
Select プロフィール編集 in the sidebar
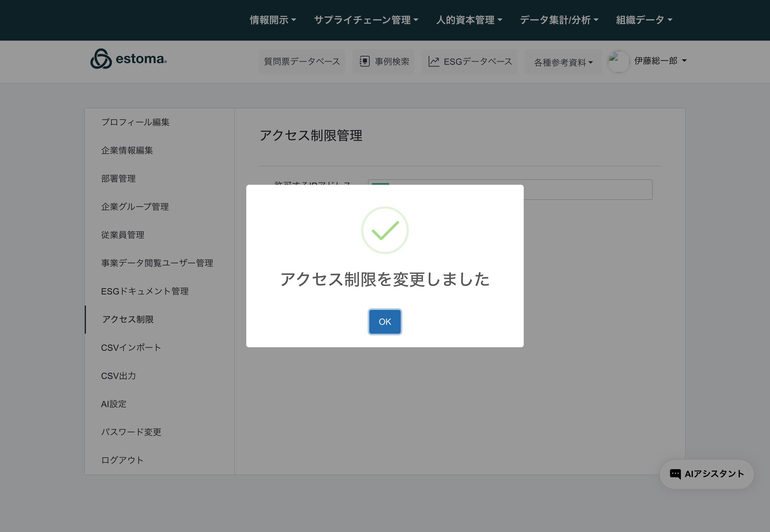coord(135,122)
